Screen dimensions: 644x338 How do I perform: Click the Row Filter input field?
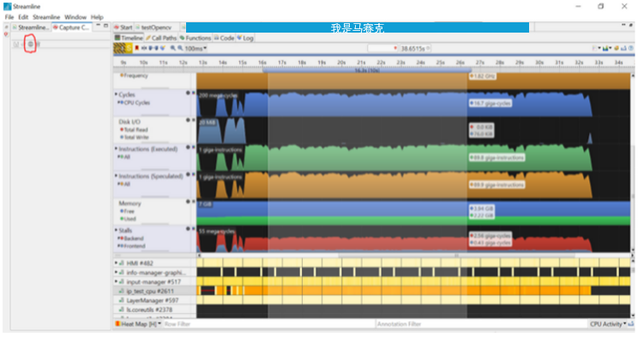pos(268,324)
